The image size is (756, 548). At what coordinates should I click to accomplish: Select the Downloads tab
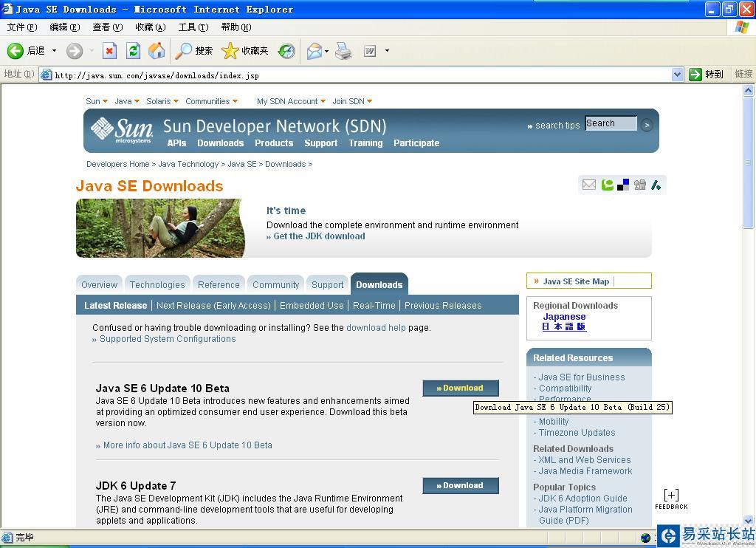click(379, 284)
